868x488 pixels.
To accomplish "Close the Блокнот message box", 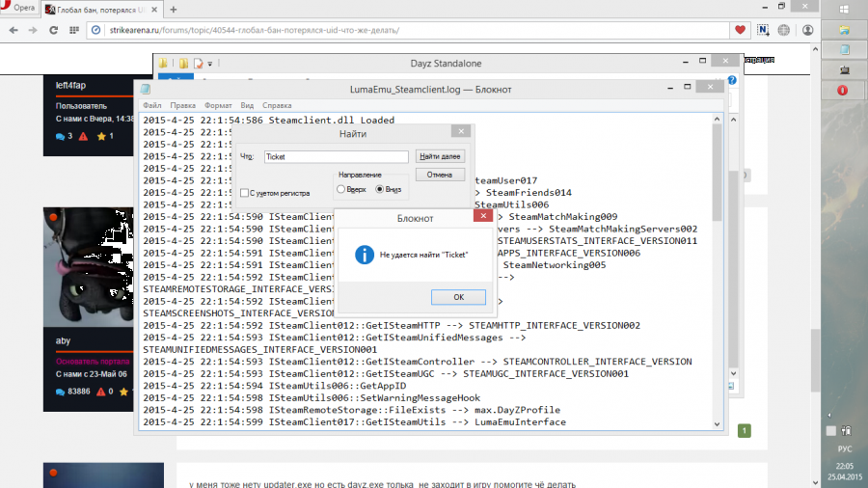I will click(483, 216).
